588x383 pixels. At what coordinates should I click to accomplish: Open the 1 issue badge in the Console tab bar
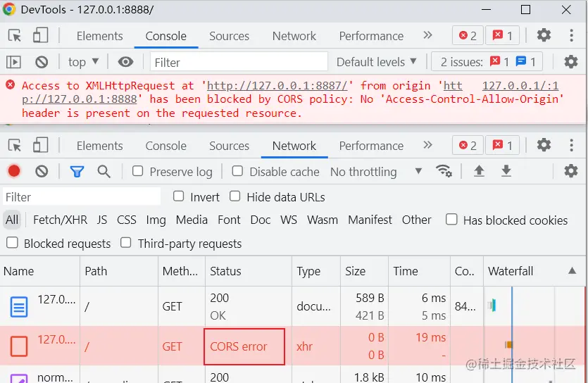pyautogui.click(x=503, y=36)
